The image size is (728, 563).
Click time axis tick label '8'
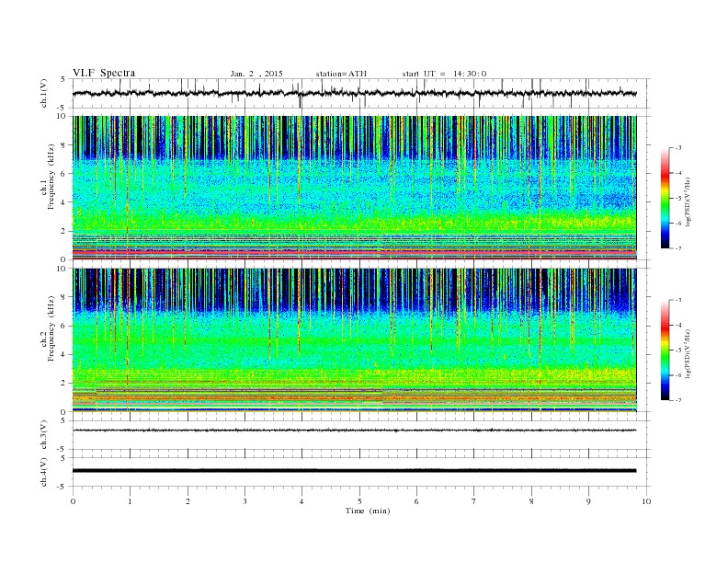pyautogui.click(x=531, y=501)
